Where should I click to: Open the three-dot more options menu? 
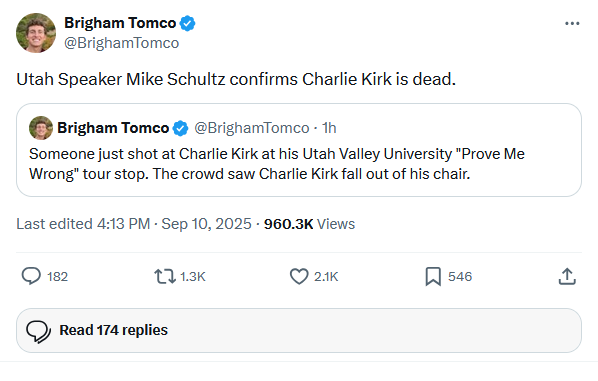(x=572, y=24)
